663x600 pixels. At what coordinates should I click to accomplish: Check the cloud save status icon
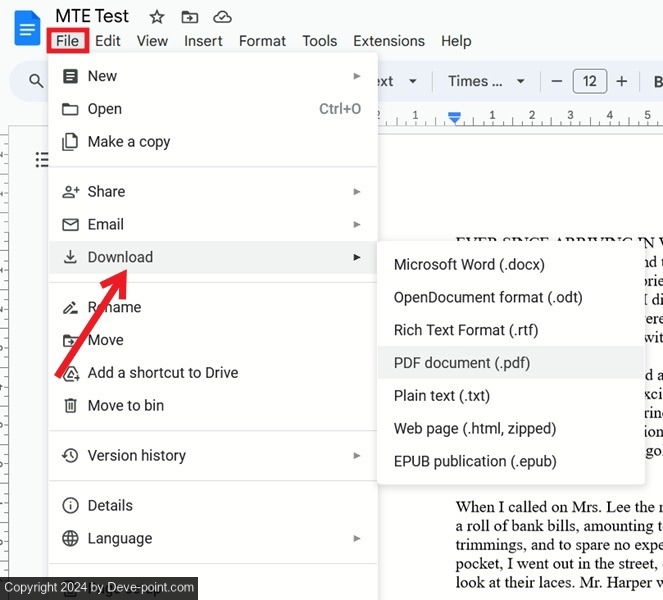point(222,17)
